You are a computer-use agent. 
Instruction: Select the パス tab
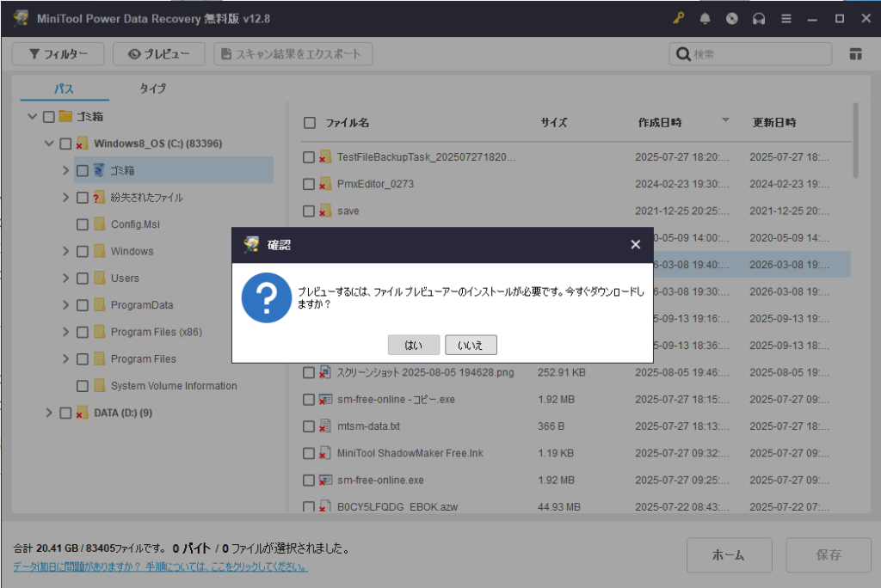pos(65,89)
